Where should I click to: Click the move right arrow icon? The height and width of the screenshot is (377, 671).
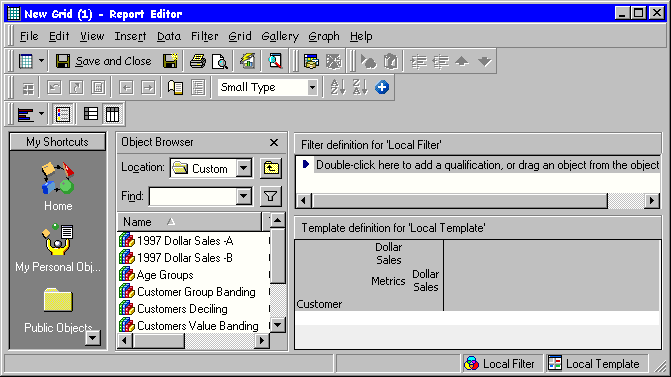(x=148, y=88)
